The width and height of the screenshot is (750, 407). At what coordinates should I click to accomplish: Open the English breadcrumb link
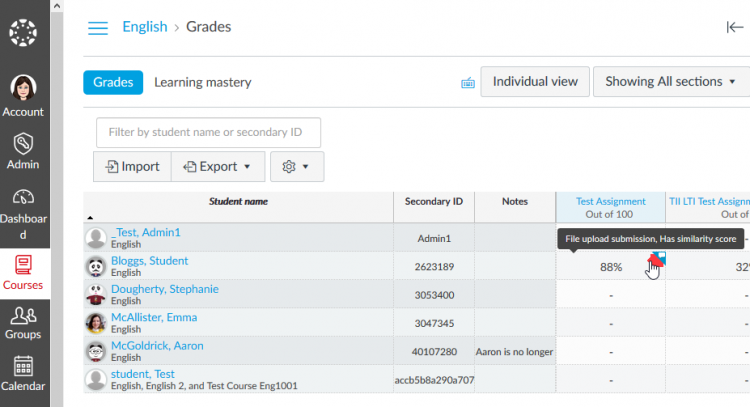coord(145,27)
